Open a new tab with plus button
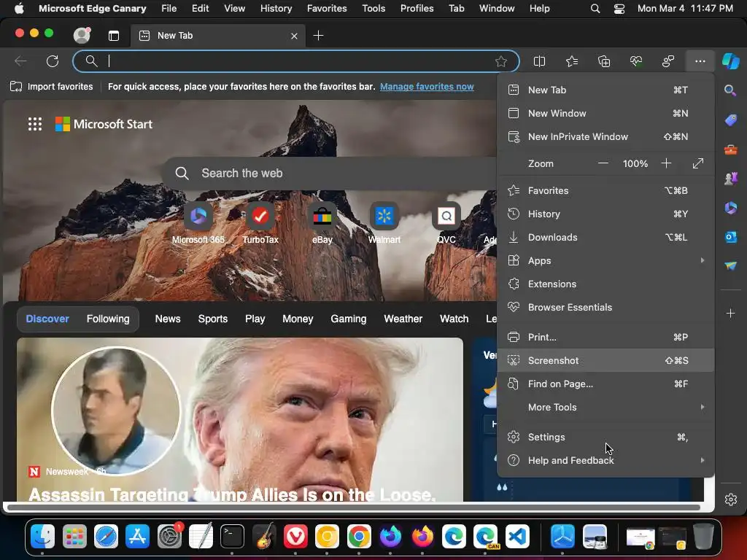The image size is (747, 560). (318, 36)
